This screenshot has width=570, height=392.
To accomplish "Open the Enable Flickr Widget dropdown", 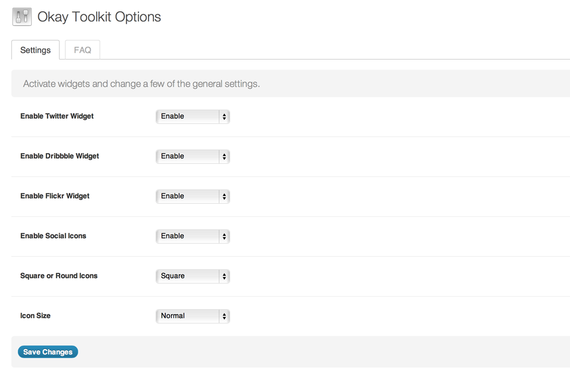I will point(193,197).
